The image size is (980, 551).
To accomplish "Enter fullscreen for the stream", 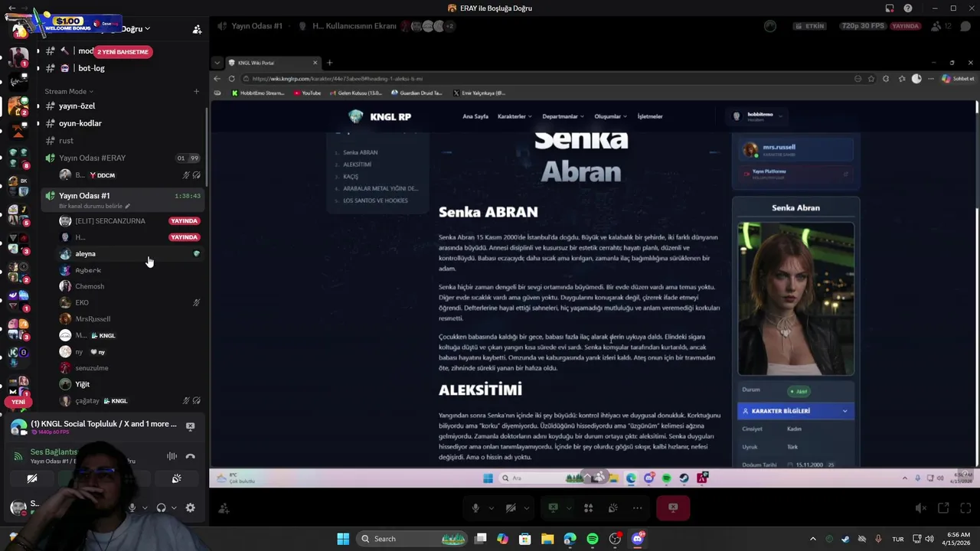I will (x=965, y=508).
